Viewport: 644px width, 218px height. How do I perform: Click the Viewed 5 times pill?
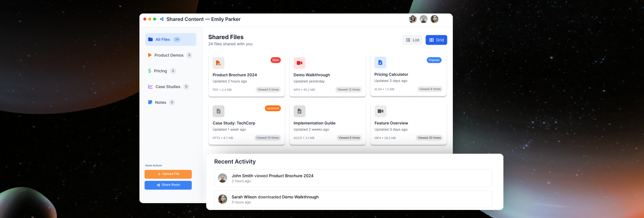[x=268, y=90]
